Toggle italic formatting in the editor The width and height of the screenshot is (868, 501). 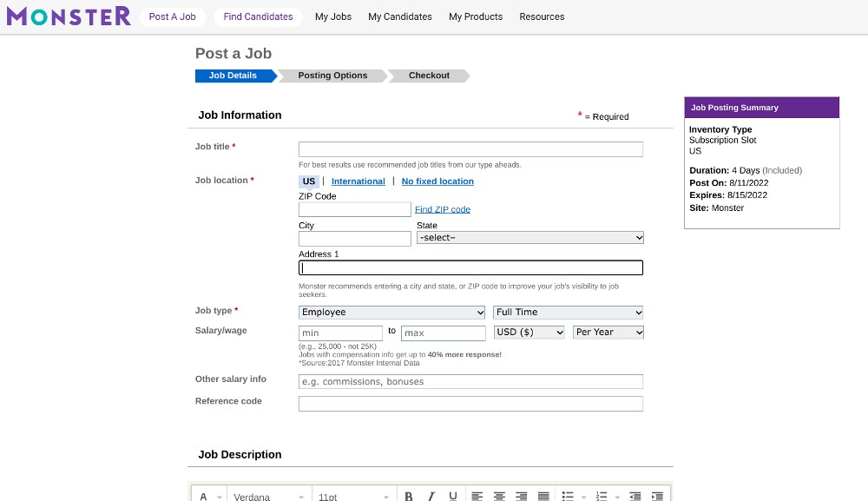pyautogui.click(x=431, y=496)
